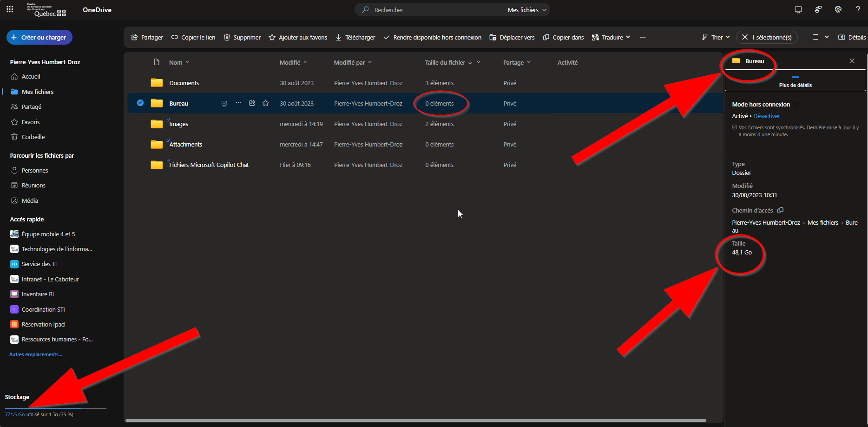Open the Modifié par column dropdown
Image resolution: width=868 pixels, height=427 pixels.
353,62
